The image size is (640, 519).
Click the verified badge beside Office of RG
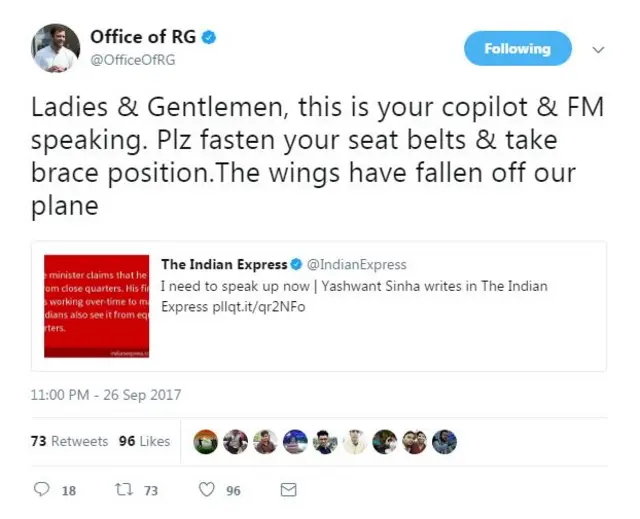click(209, 38)
